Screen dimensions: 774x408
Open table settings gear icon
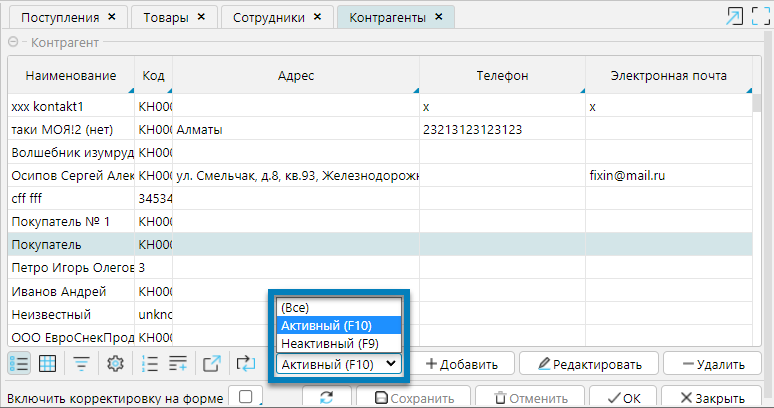click(x=115, y=364)
